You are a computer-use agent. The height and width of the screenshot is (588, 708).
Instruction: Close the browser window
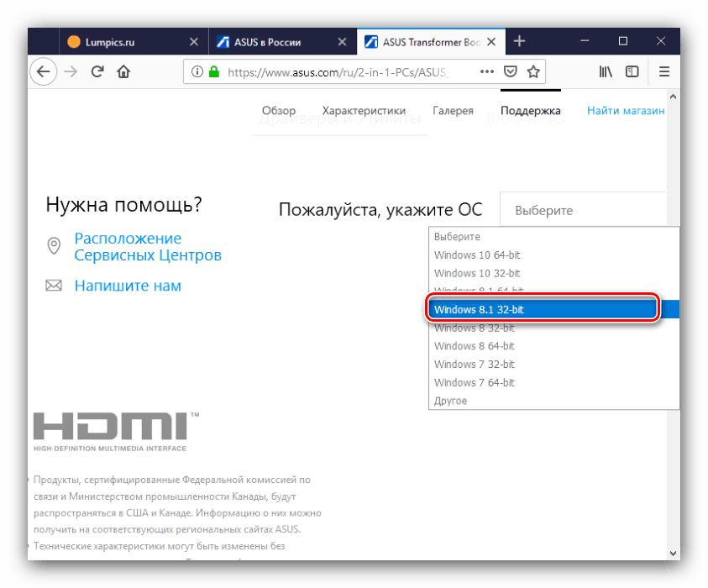click(661, 41)
